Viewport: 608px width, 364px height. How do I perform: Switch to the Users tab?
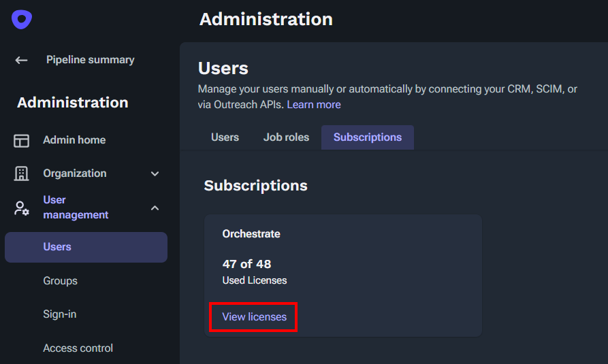pos(225,137)
